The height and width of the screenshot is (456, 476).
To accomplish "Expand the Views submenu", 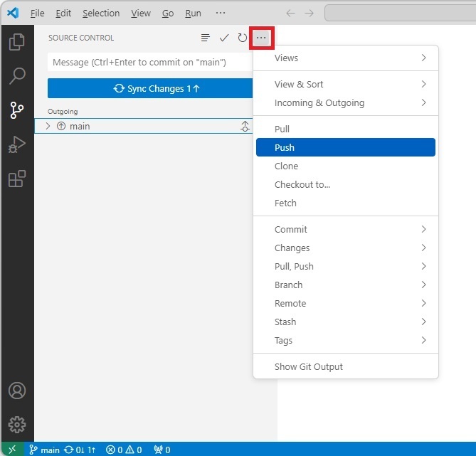I will coord(346,58).
